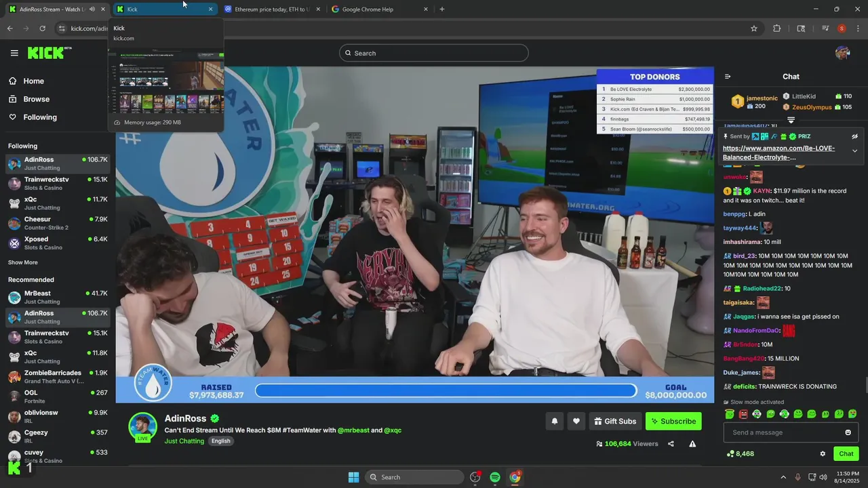The image size is (868, 488).
Task: Click the Kick search box
Action: 434,53
